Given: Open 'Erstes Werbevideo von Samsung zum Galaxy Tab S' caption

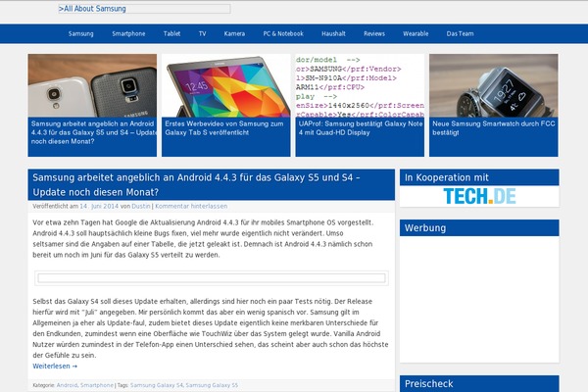Looking at the screenshot, I should pyautogui.click(x=224, y=128).
